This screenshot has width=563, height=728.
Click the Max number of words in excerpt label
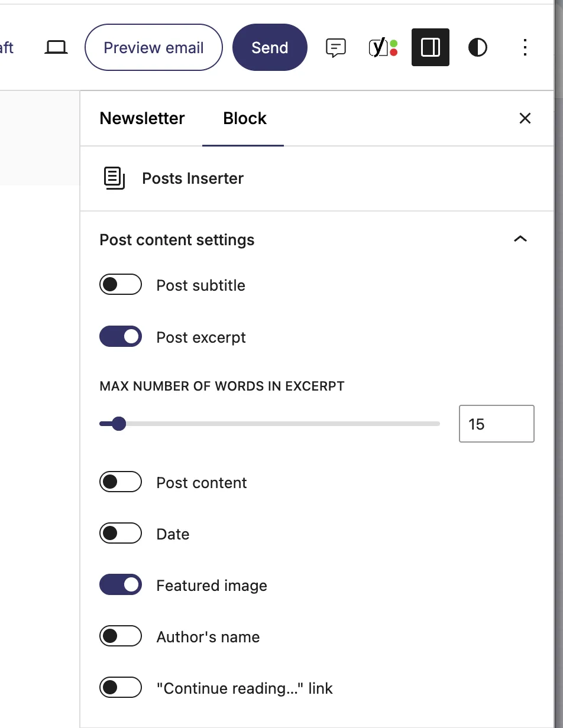click(222, 386)
